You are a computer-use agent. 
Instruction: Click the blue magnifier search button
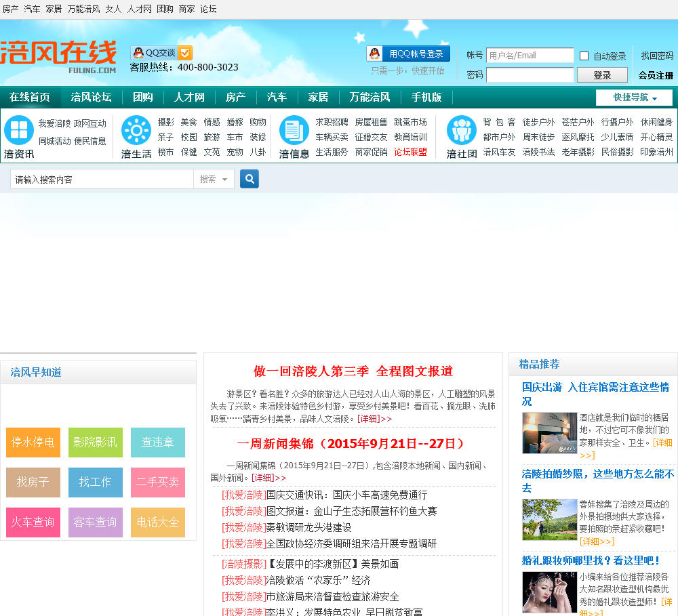250,178
